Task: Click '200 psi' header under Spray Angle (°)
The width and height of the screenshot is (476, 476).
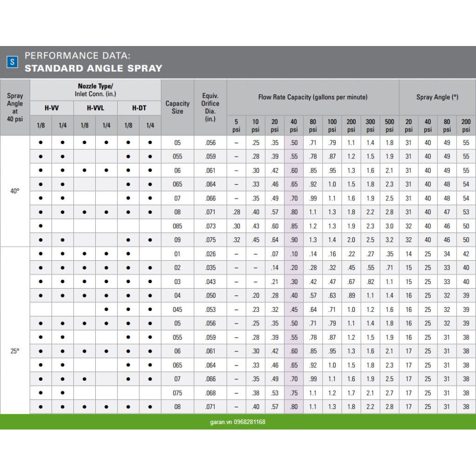Action: pos(466,126)
